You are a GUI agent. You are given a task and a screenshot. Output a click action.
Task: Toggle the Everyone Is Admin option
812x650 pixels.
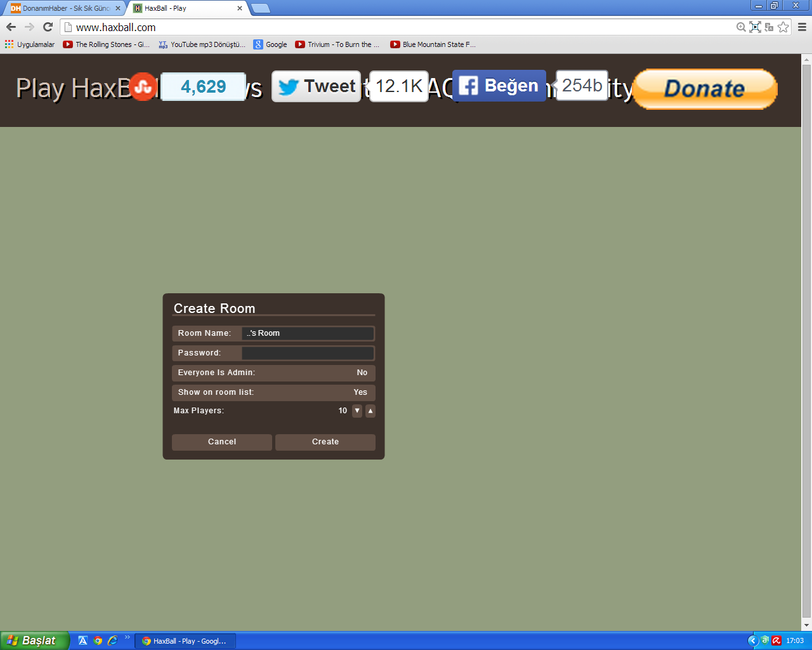click(x=273, y=373)
